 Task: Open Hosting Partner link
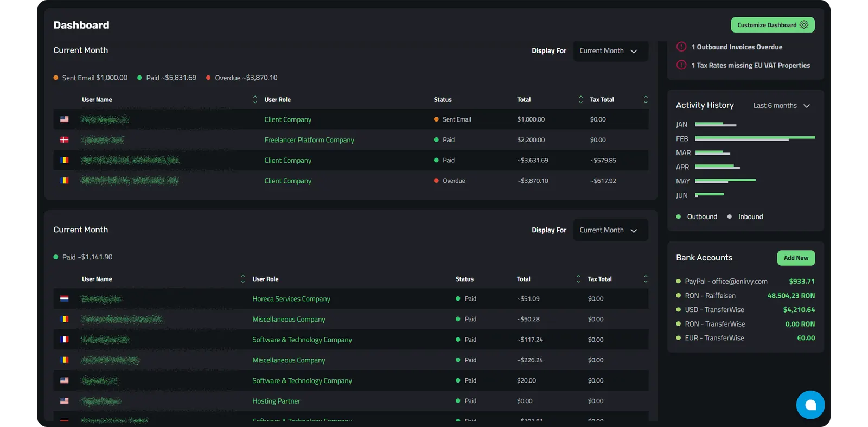[276, 401]
